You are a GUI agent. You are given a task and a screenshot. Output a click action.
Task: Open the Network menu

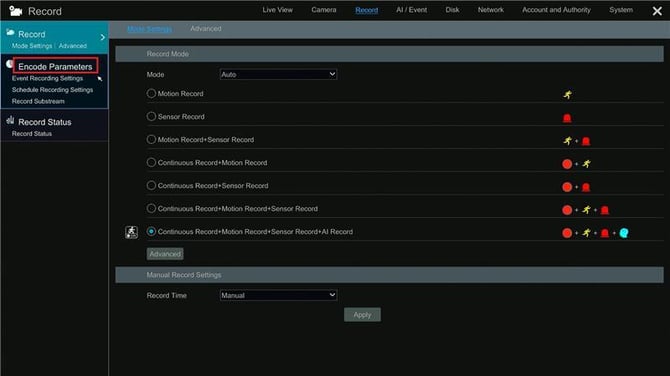[491, 10]
